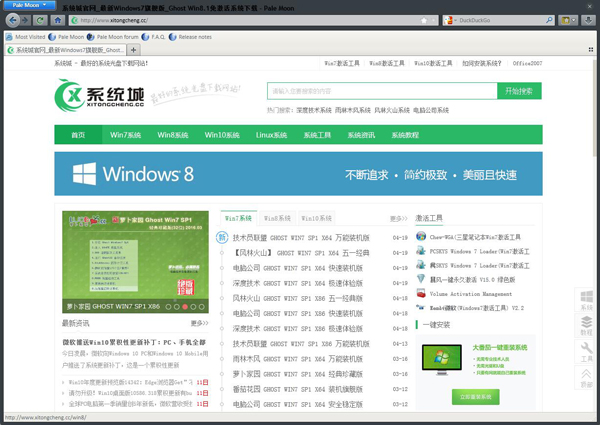Image resolution: width=600 pixels, height=425 pixels.
Task: Open the downloads arrow icon
Action: (x=588, y=20)
